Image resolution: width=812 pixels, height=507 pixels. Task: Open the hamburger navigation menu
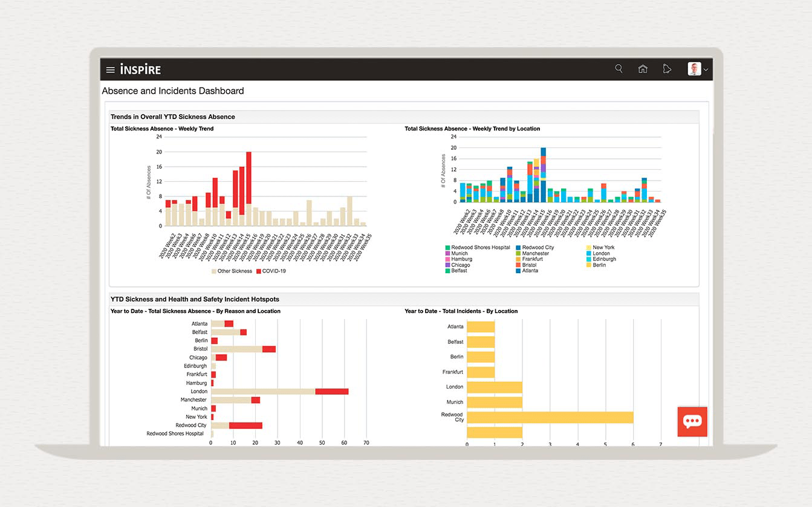click(110, 69)
